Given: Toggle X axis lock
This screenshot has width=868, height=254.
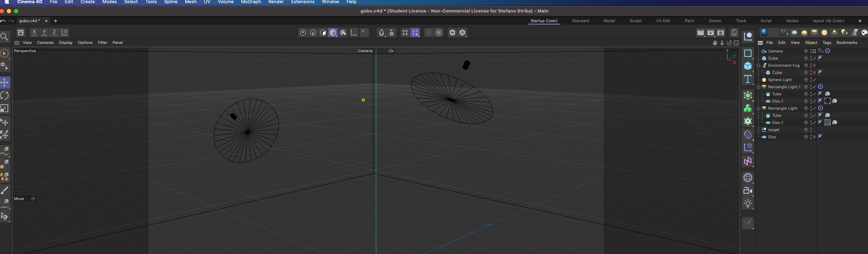Looking at the screenshot, I should pyautogui.click(x=34, y=33).
